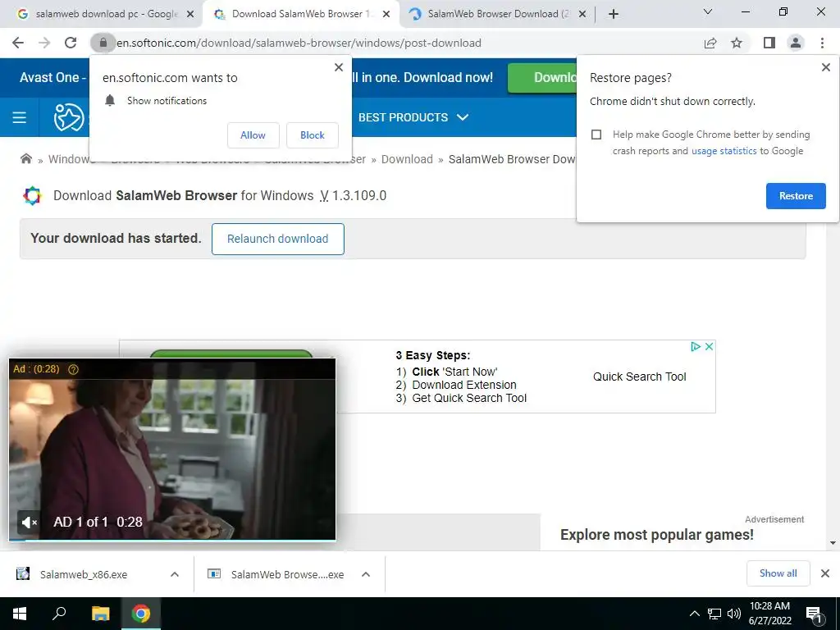
Task: Click the forward navigation arrow
Action: (x=44, y=43)
